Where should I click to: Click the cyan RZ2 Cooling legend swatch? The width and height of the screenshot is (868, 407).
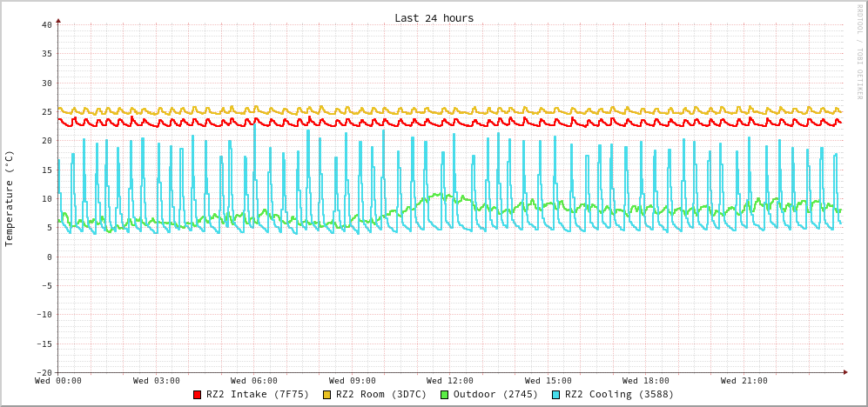pos(556,395)
